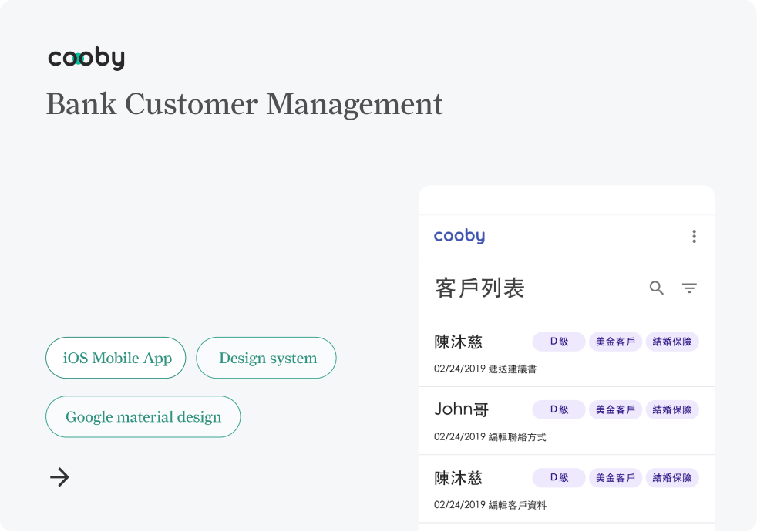Open the John哥 customer entry
This screenshot has height=532, width=757.
[462, 409]
